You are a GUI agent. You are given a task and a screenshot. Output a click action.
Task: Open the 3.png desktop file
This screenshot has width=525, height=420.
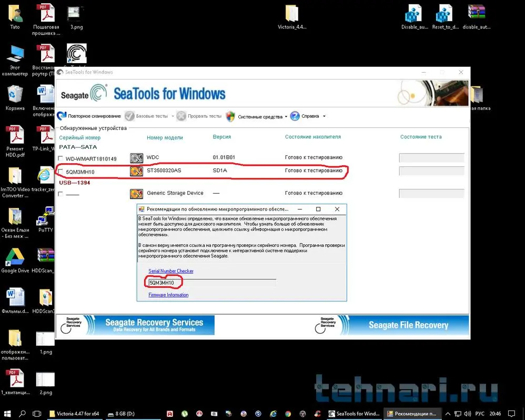(x=76, y=17)
